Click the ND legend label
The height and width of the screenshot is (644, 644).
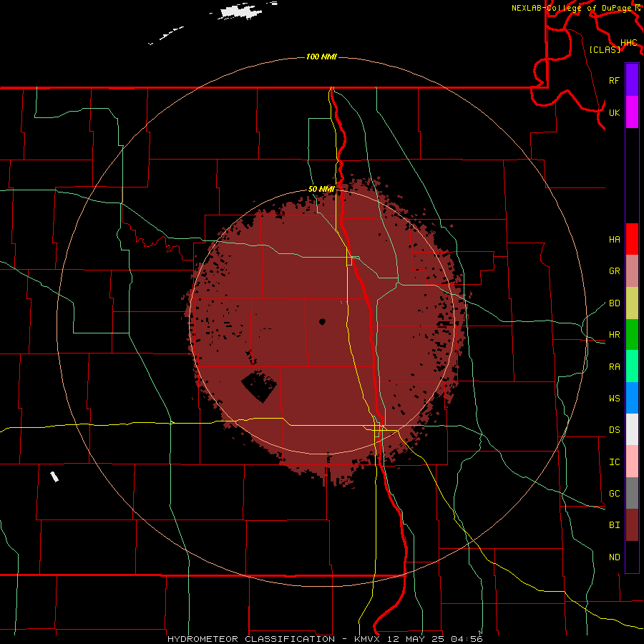tap(614, 557)
